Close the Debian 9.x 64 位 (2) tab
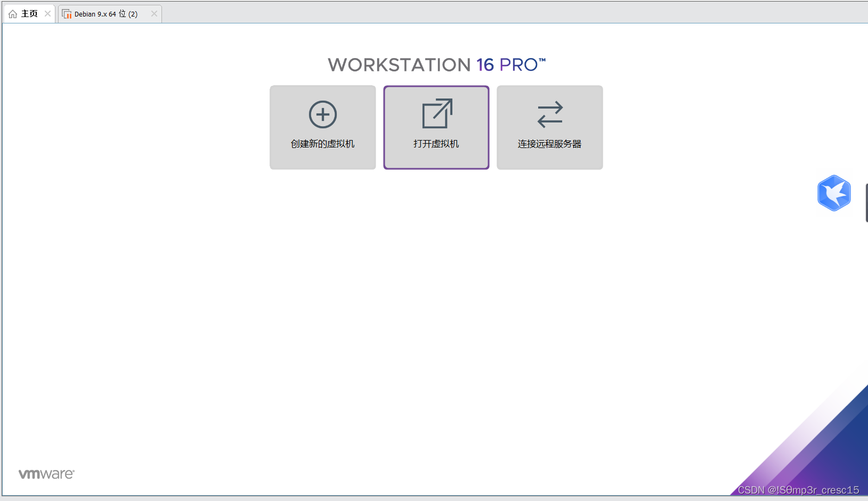 click(154, 14)
